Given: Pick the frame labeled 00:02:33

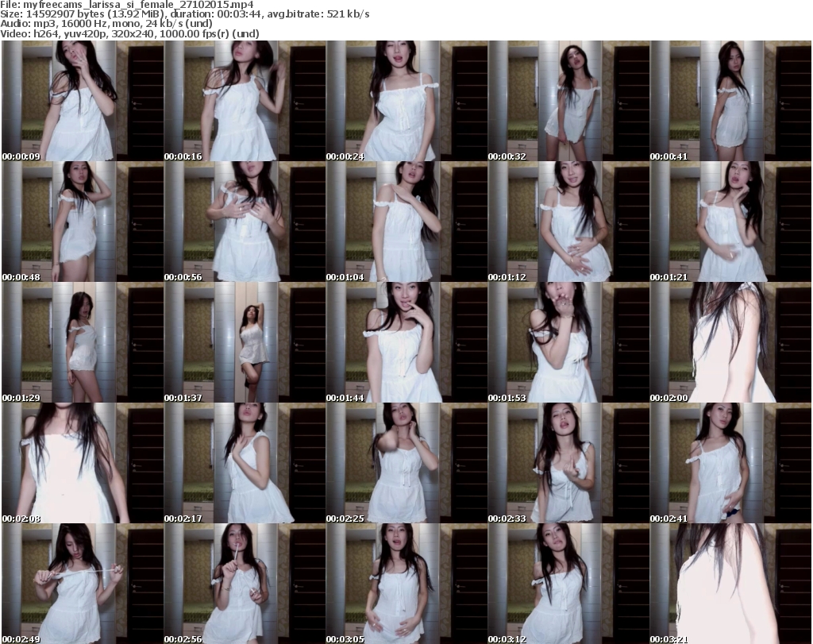Looking at the screenshot, I should (x=568, y=463).
